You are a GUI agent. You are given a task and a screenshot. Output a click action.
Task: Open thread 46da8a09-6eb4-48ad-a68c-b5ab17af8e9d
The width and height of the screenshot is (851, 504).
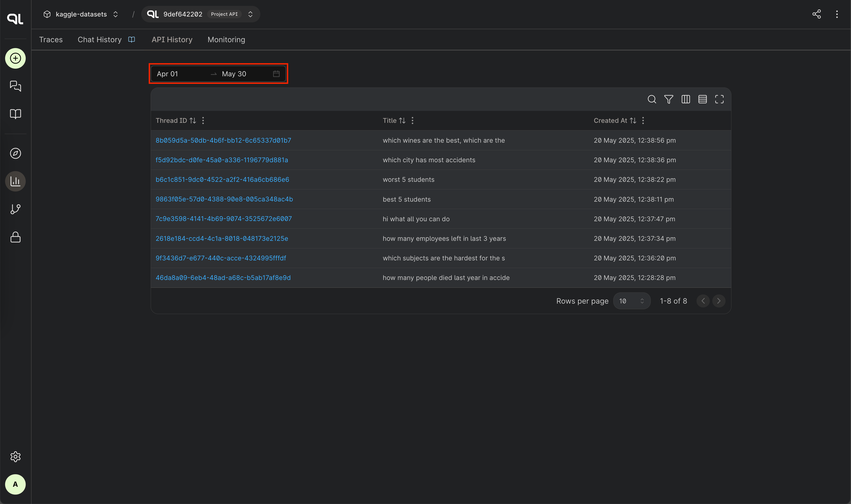click(223, 277)
